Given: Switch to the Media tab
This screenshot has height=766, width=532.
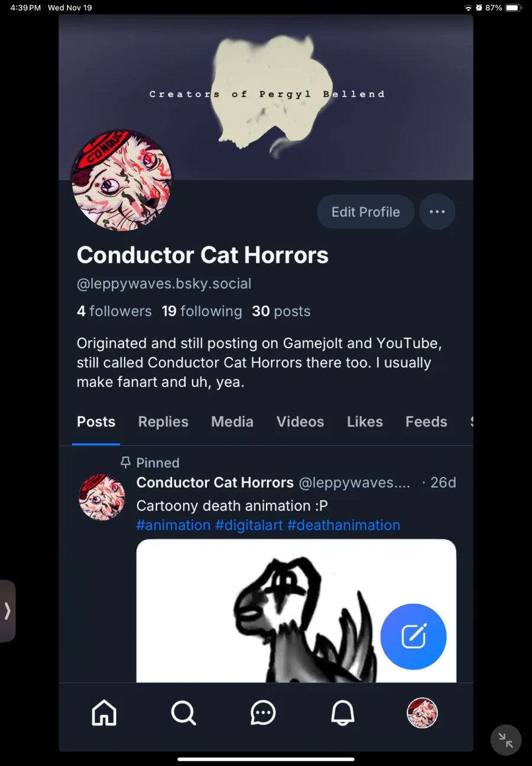Looking at the screenshot, I should coord(232,422).
